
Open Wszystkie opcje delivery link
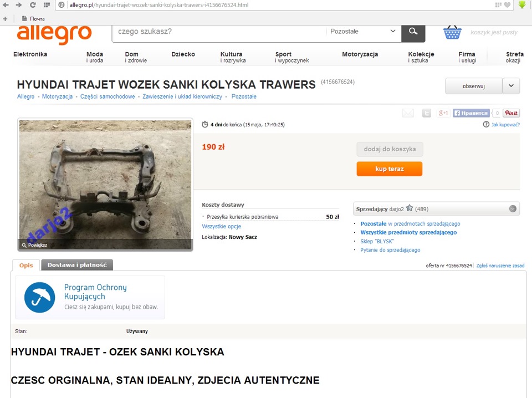pos(221,226)
